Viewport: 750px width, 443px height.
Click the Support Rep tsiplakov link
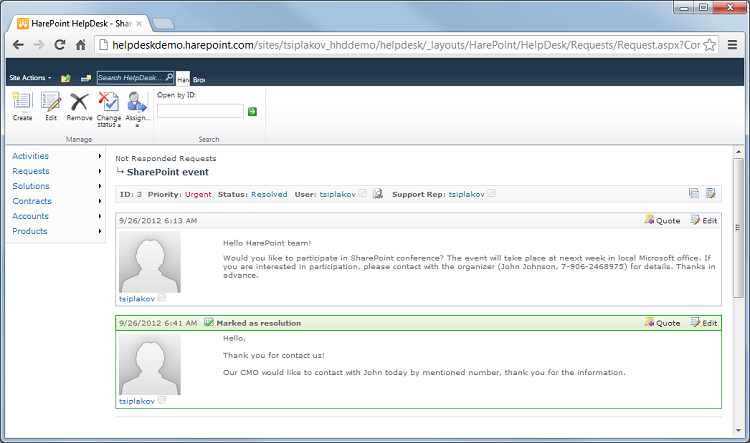point(467,194)
